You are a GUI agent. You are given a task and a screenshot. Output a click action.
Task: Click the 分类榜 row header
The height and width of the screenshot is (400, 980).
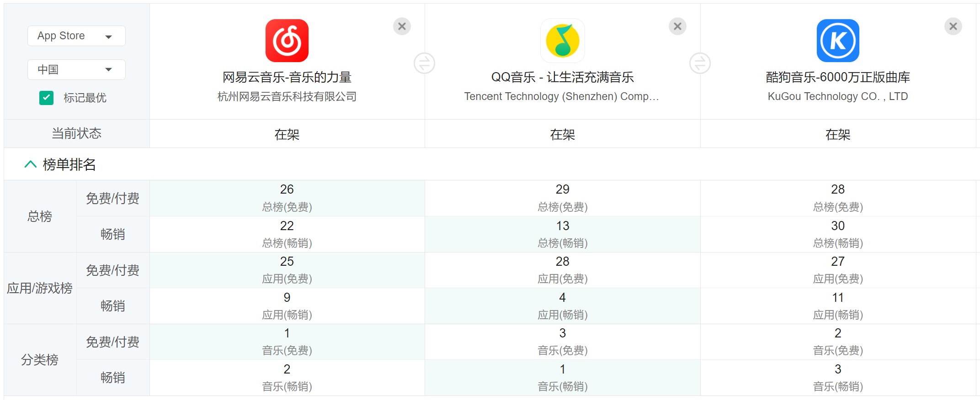[x=40, y=359]
